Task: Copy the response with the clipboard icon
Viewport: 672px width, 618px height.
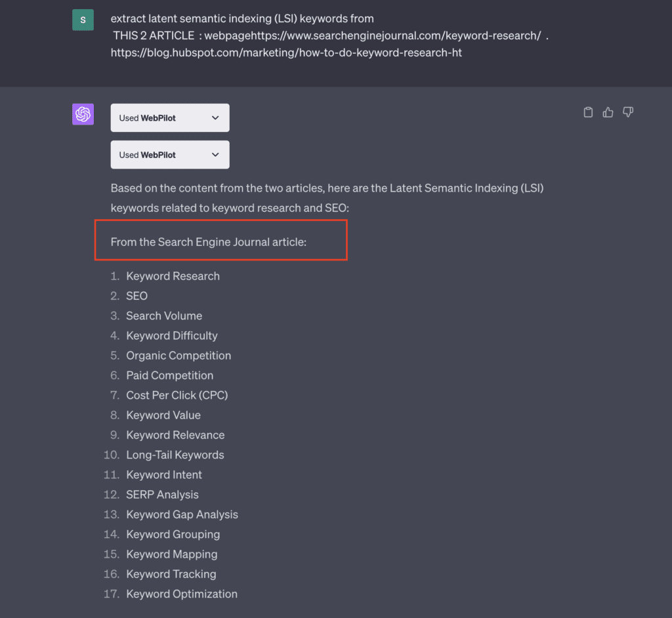Action: [x=588, y=112]
